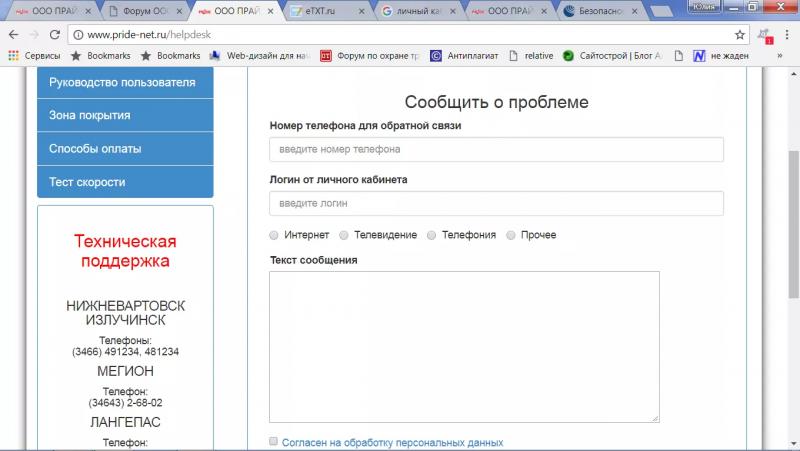Open the Сервисы apps grid icon
800x451 pixels.
pyautogui.click(x=14, y=56)
